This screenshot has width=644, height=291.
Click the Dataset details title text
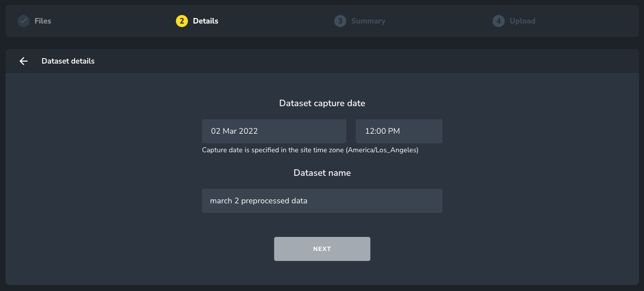68,61
